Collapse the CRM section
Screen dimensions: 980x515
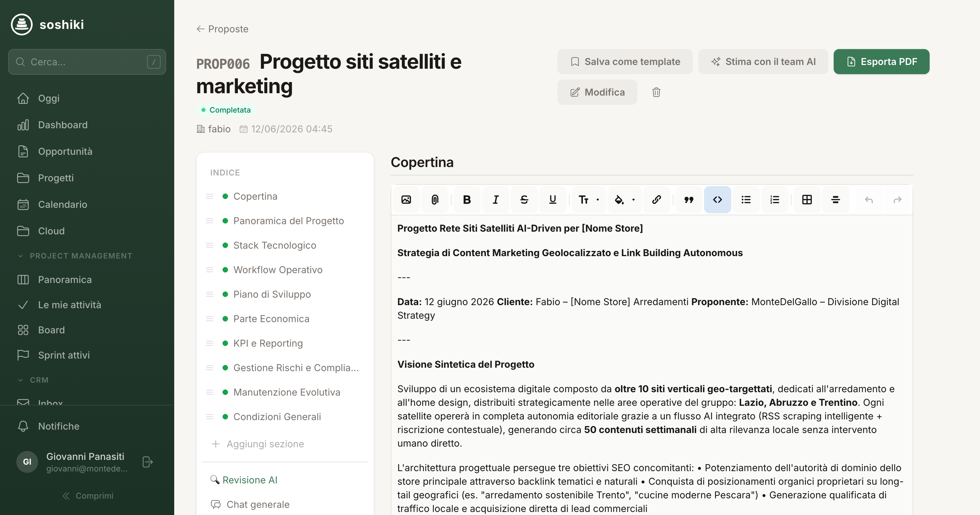33,380
